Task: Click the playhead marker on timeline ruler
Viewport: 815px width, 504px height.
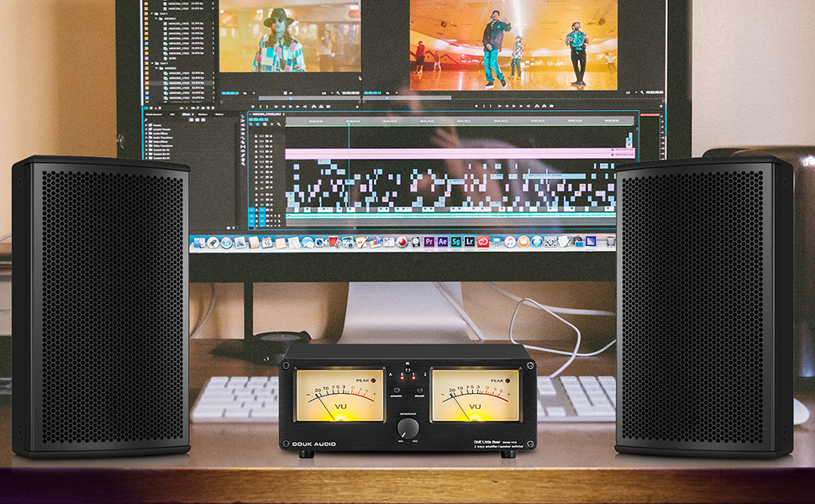Action: coord(349,123)
